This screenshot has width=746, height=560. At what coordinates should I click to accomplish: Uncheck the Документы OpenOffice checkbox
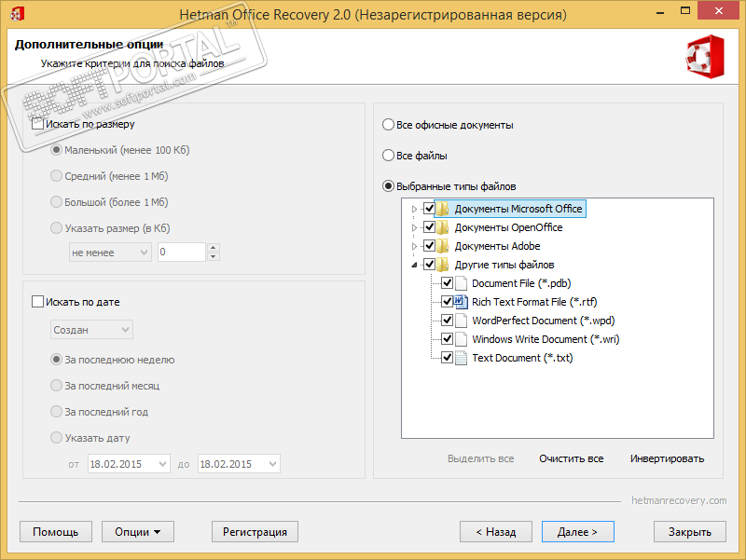[x=429, y=226]
